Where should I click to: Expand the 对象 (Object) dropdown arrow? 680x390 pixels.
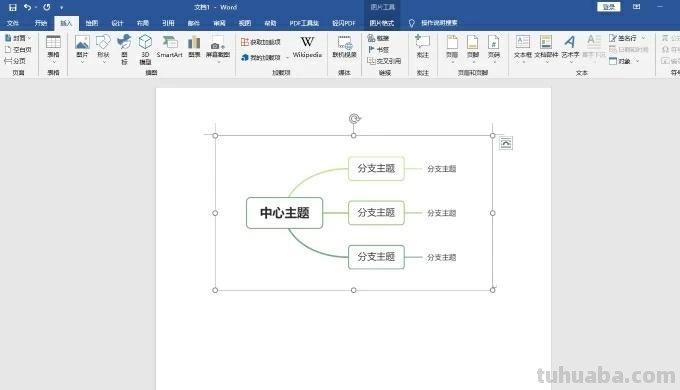point(638,61)
